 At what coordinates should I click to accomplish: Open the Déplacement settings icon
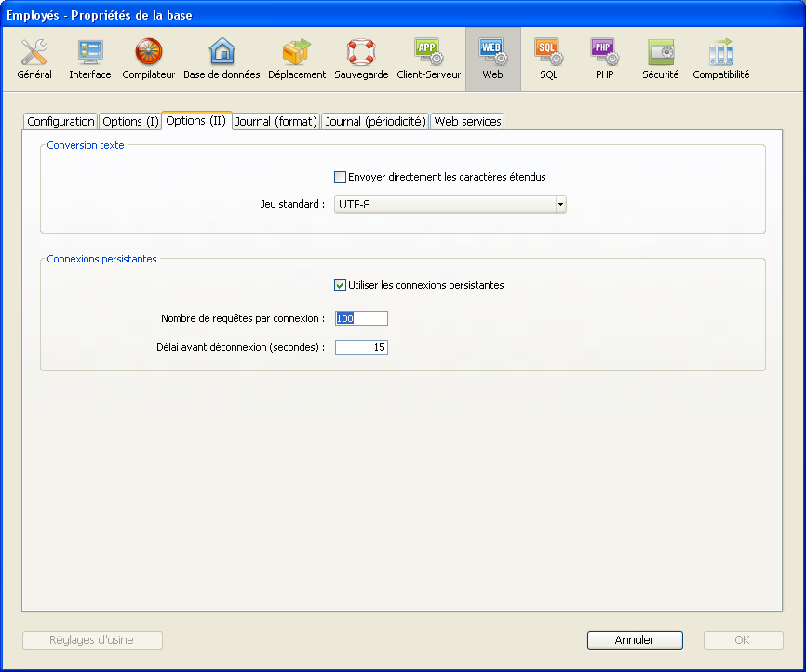point(297,59)
